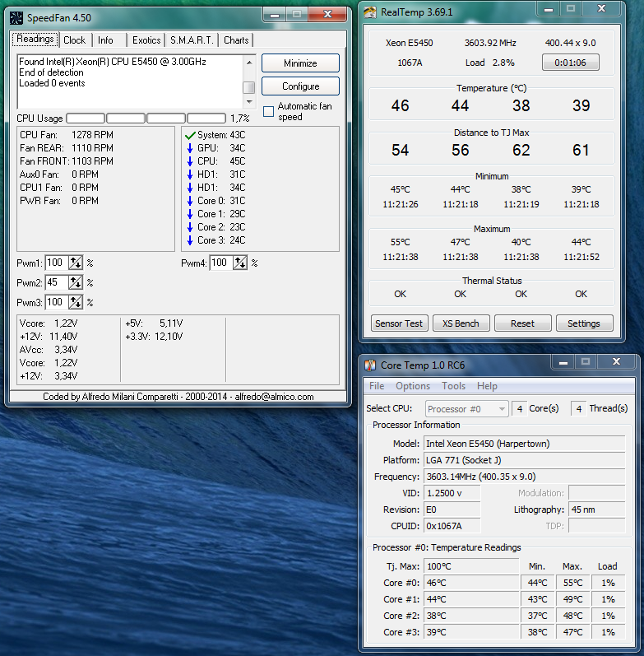Switch to the Clock tab in SpeedFan
Image resolution: width=644 pixels, height=656 pixels.
point(75,40)
